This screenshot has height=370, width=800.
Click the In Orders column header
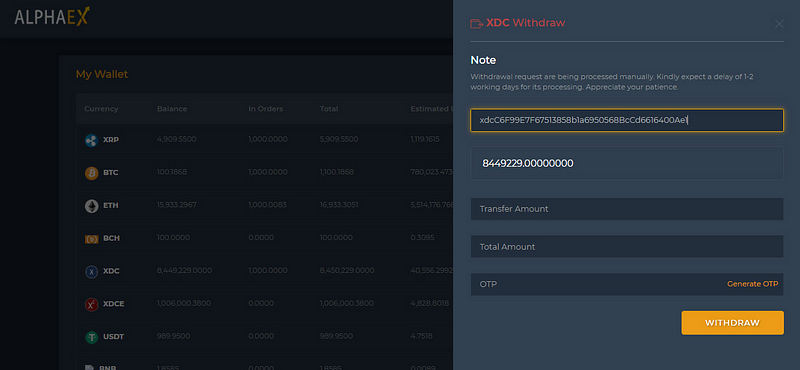click(x=265, y=109)
